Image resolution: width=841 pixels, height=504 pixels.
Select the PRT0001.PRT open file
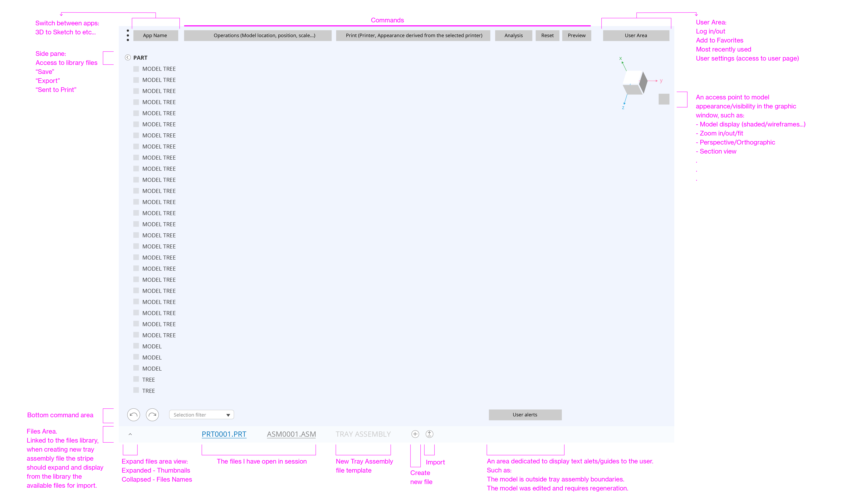point(224,434)
